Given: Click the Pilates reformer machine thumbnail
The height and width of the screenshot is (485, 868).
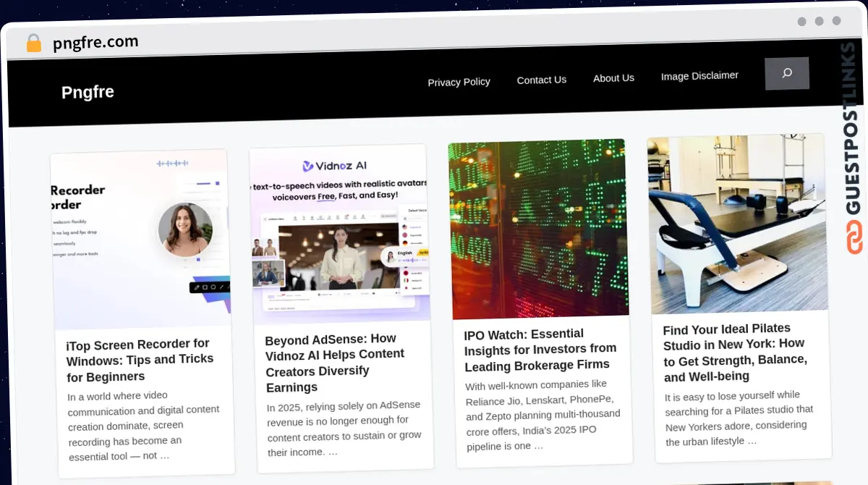Looking at the screenshot, I should coord(736,223).
